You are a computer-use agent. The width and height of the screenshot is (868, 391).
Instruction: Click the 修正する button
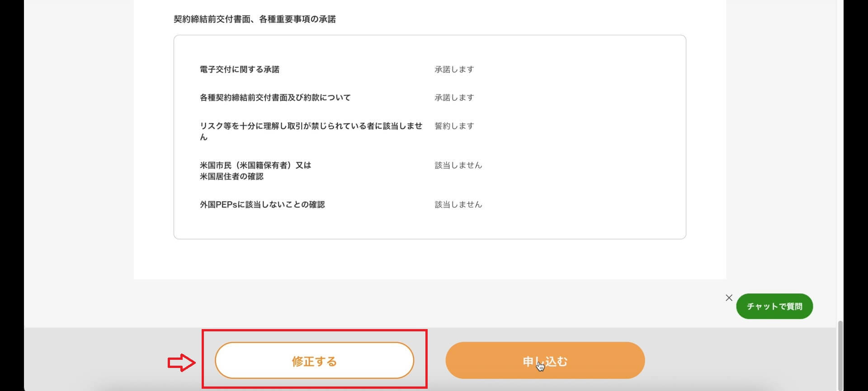(314, 361)
